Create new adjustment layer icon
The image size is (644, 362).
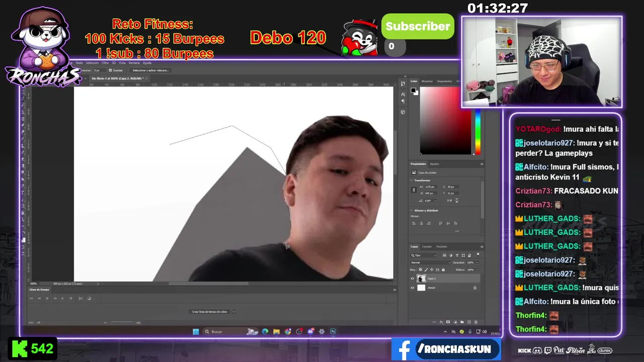pos(455,322)
